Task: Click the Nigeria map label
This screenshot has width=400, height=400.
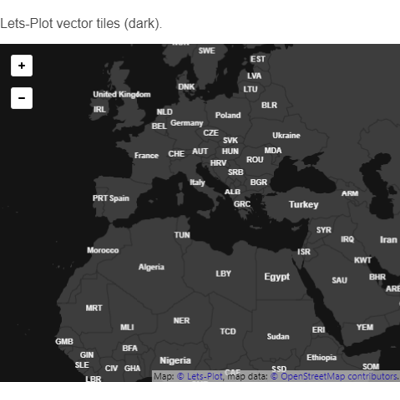Action: (x=175, y=361)
